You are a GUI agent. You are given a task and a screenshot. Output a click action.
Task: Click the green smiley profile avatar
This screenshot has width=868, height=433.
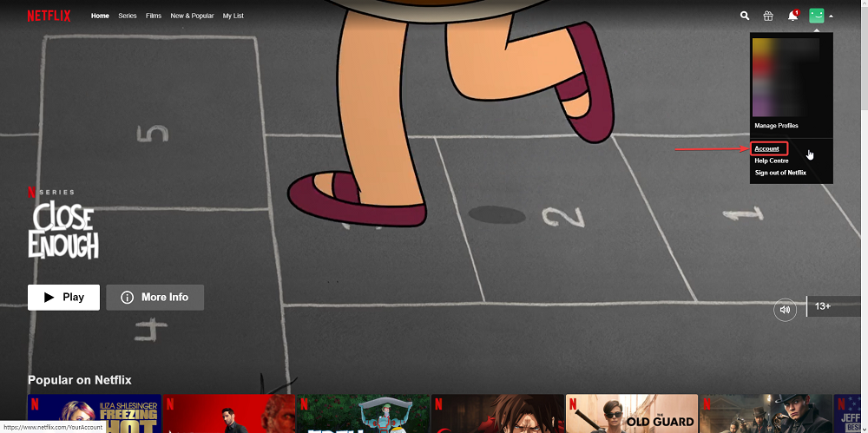817,16
